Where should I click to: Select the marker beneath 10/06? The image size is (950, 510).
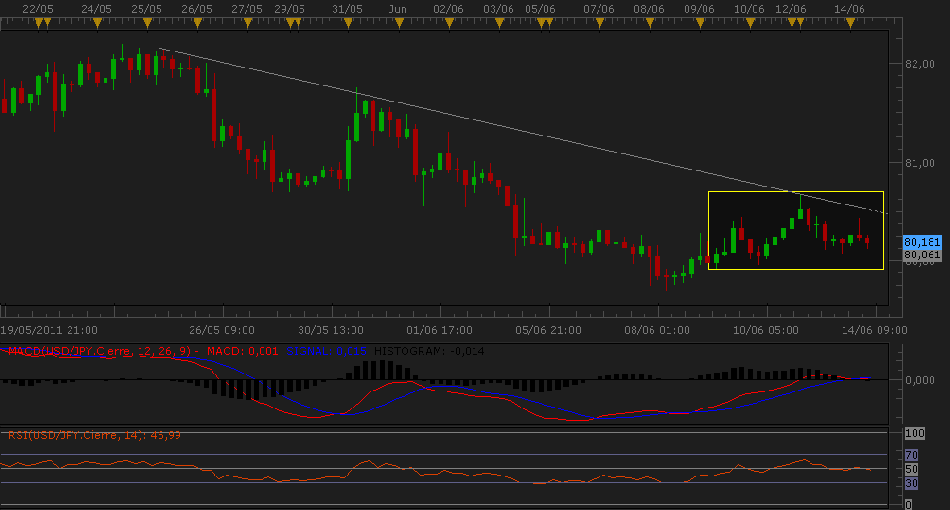pyautogui.click(x=751, y=23)
